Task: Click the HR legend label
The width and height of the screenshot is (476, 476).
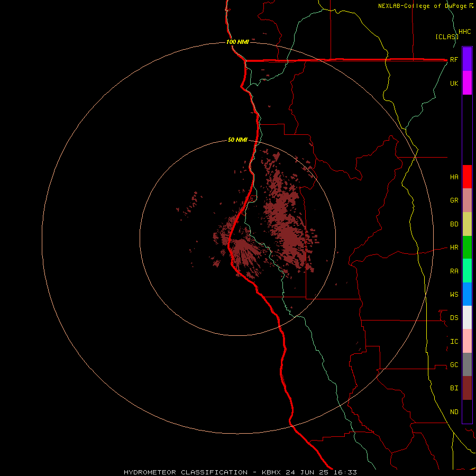Action: click(x=454, y=248)
